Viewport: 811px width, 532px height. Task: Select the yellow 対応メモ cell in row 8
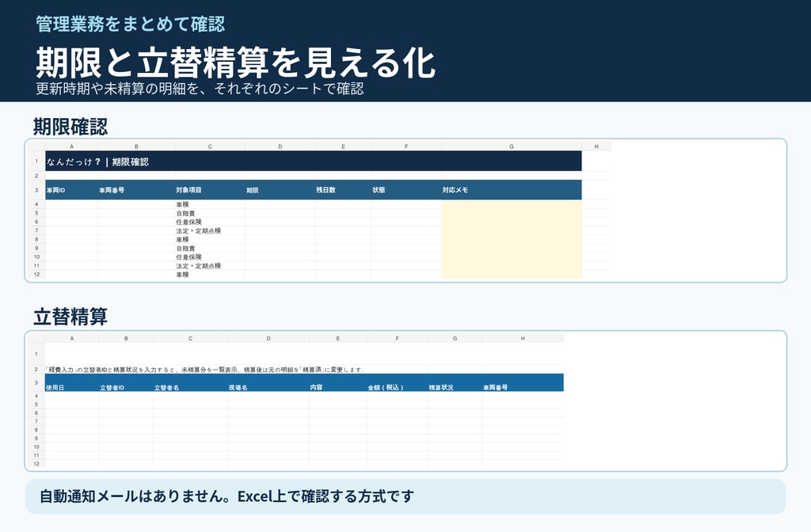pos(512,240)
